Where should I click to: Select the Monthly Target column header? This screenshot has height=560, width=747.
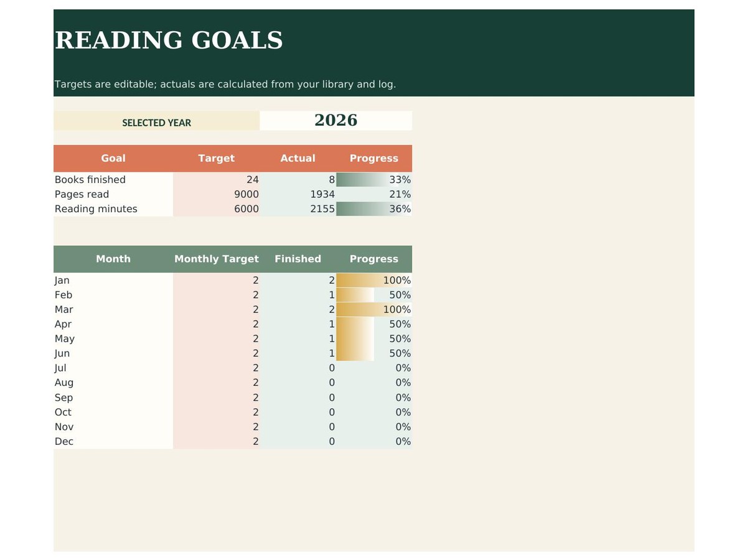(217, 259)
